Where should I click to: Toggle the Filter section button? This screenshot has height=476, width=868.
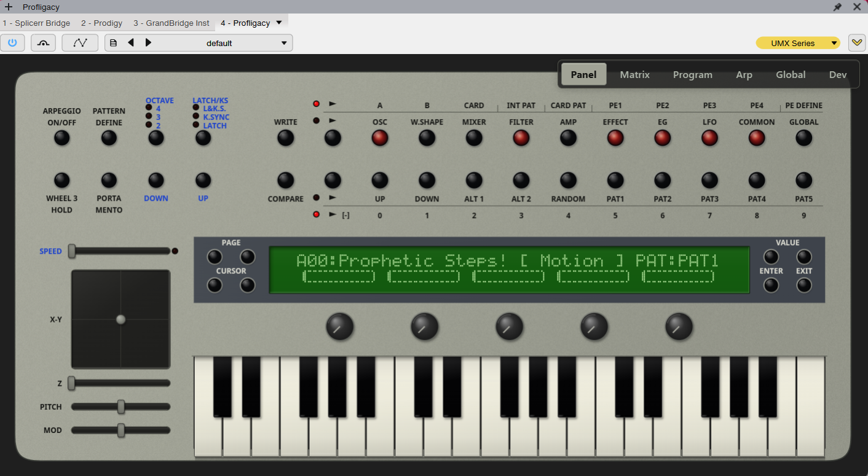(521, 138)
